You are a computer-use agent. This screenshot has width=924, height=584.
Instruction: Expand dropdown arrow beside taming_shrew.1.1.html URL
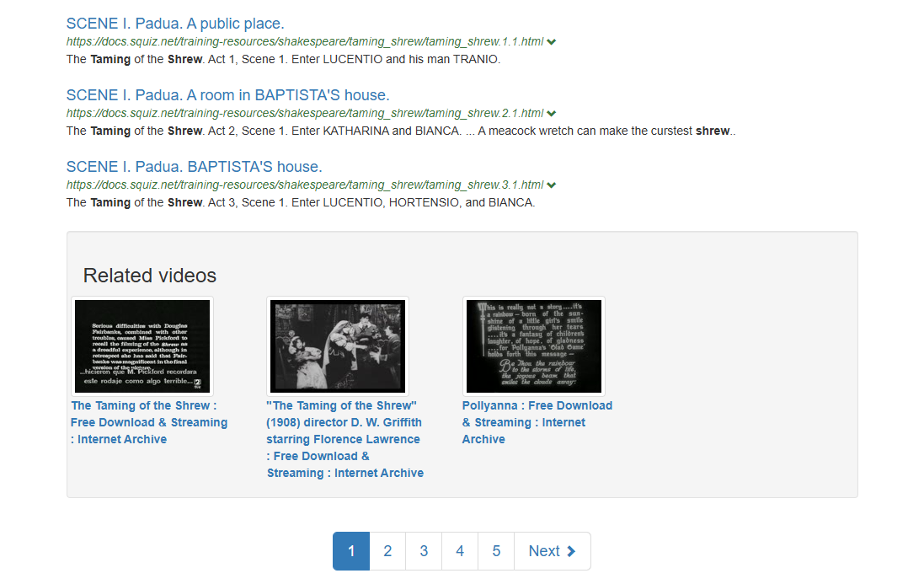[551, 41]
